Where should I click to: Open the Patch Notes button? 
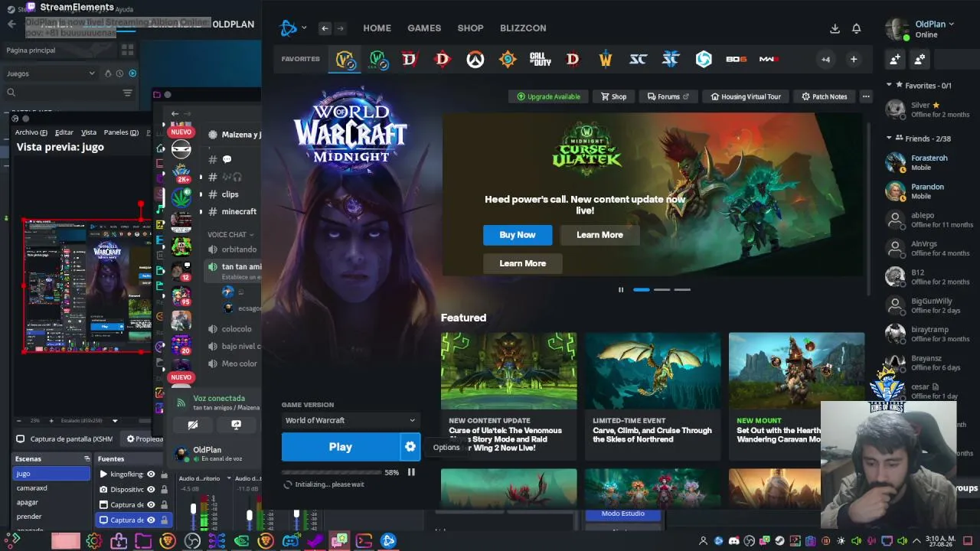tap(825, 96)
